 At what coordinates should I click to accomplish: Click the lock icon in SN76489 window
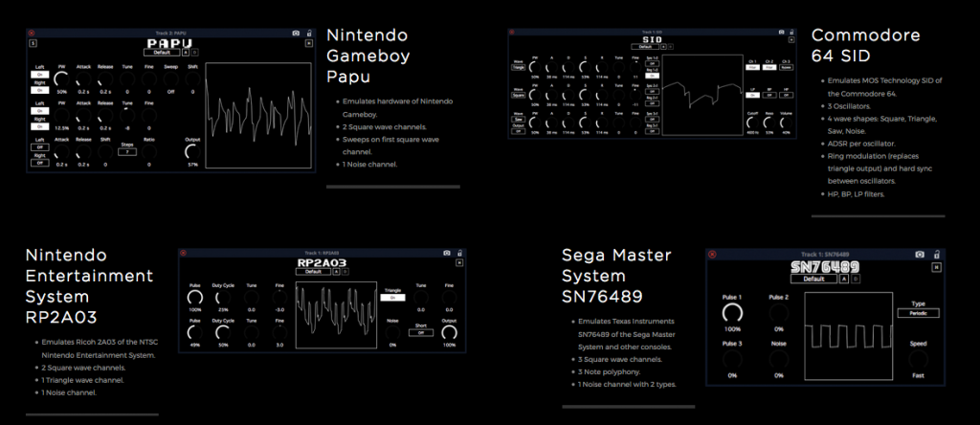click(x=936, y=254)
